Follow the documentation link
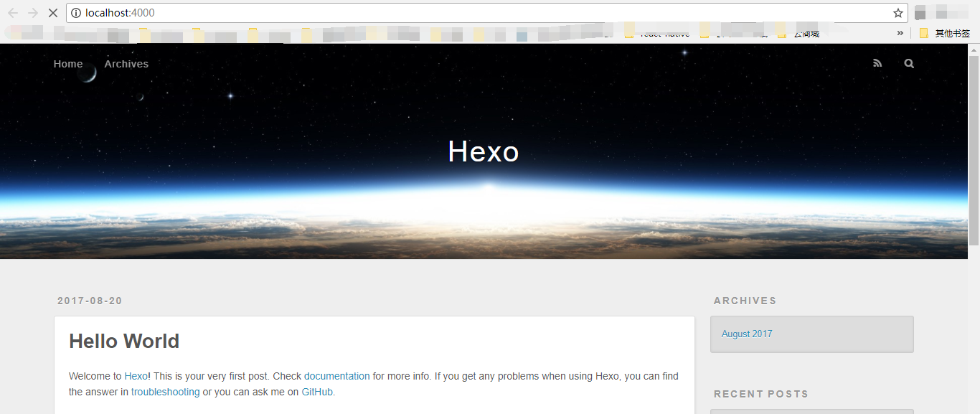The width and height of the screenshot is (980, 414). tap(336, 376)
